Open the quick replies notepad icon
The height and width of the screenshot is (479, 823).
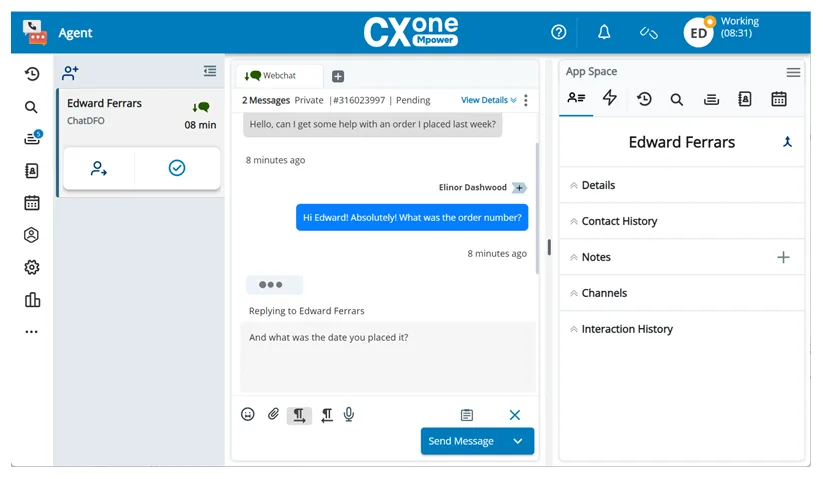(467, 415)
